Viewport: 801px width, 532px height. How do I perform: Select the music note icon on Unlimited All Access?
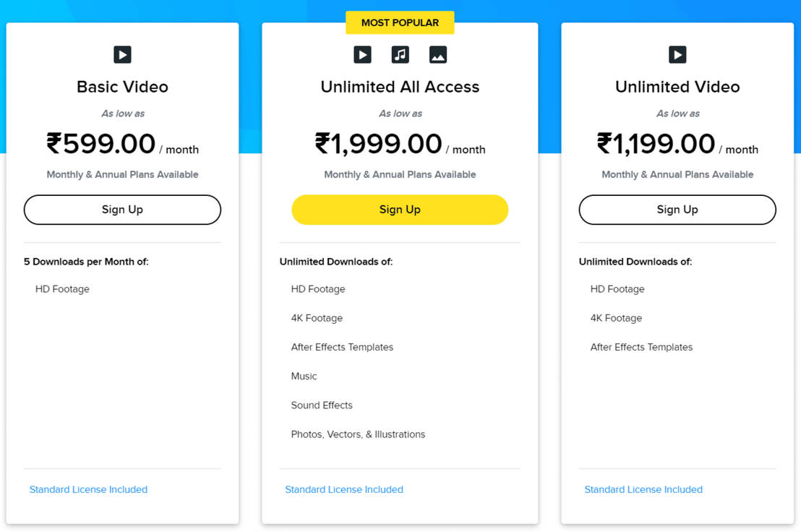pyautogui.click(x=400, y=54)
